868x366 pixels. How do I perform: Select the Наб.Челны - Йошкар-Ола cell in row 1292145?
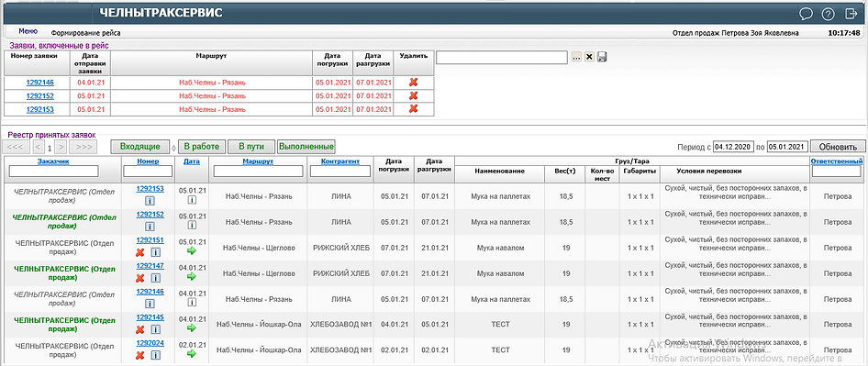coord(259,325)
